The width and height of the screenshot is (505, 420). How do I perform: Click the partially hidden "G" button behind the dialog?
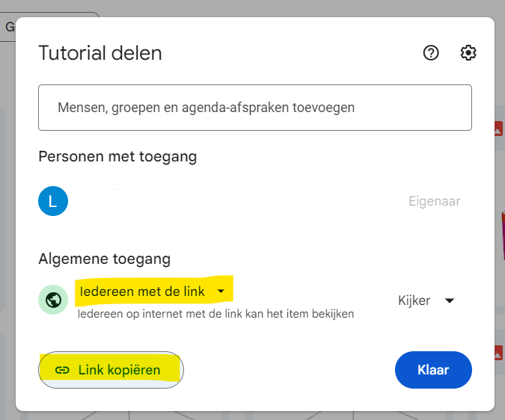(10, 27)
